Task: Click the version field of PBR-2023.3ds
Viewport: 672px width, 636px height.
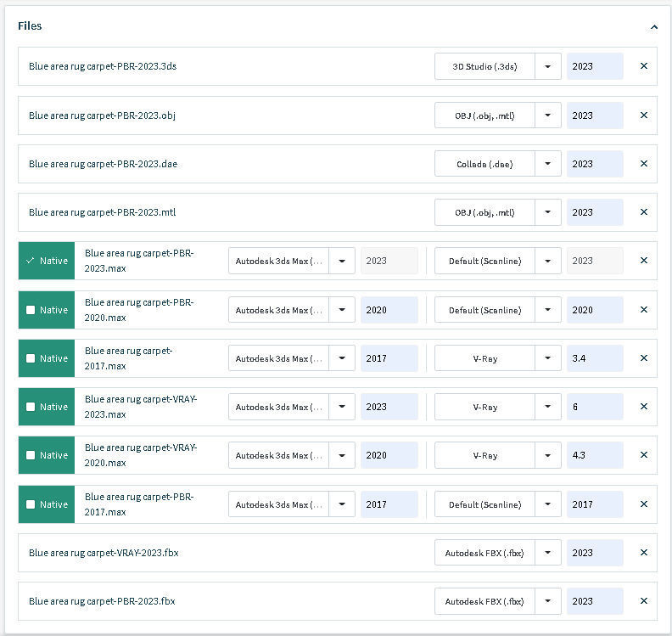Action: 595,66
